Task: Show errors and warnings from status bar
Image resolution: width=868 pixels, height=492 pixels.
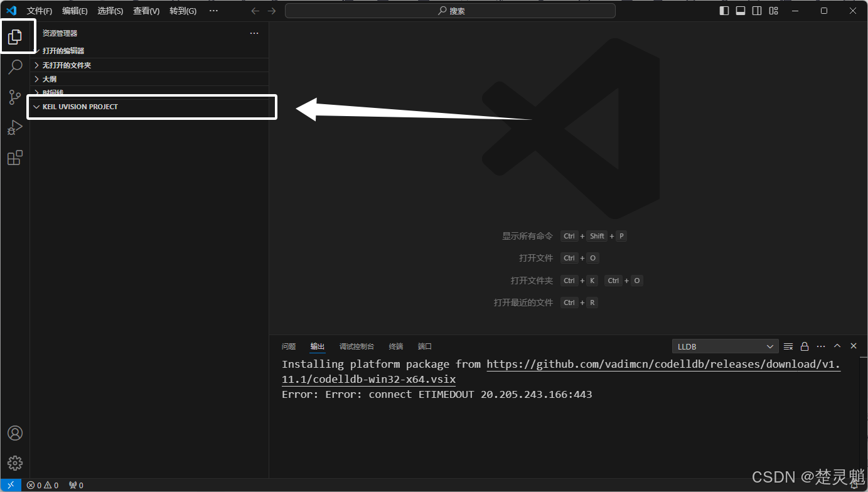Action: [43, 485]
